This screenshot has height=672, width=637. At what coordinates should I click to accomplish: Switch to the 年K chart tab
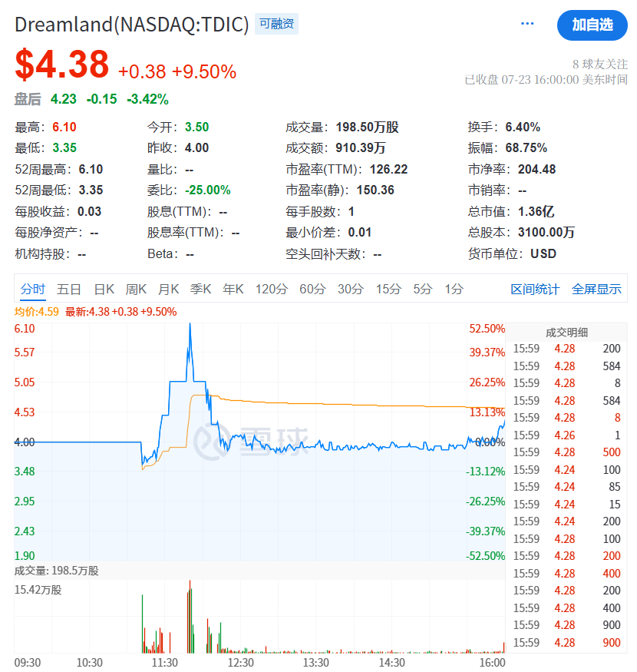[x=233, y=289]
